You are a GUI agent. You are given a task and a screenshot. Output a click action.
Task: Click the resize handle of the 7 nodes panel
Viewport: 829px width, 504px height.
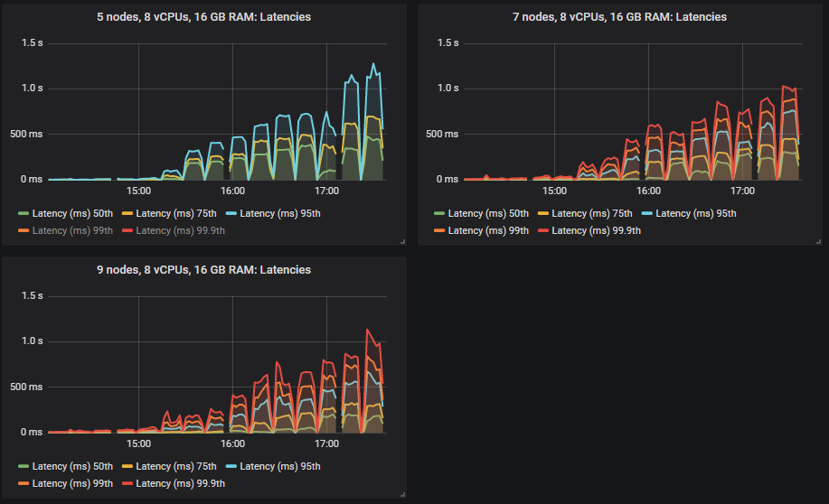(818, 241)
